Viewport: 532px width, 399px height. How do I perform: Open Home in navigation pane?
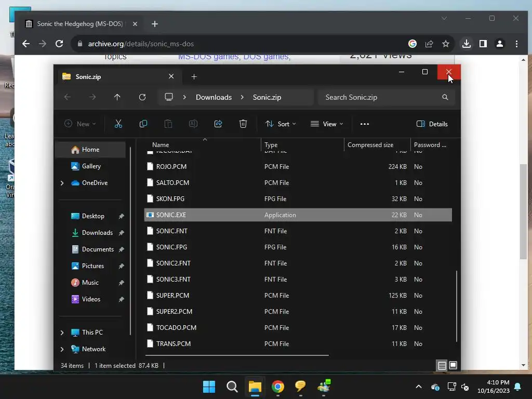[x=90, y=150]
